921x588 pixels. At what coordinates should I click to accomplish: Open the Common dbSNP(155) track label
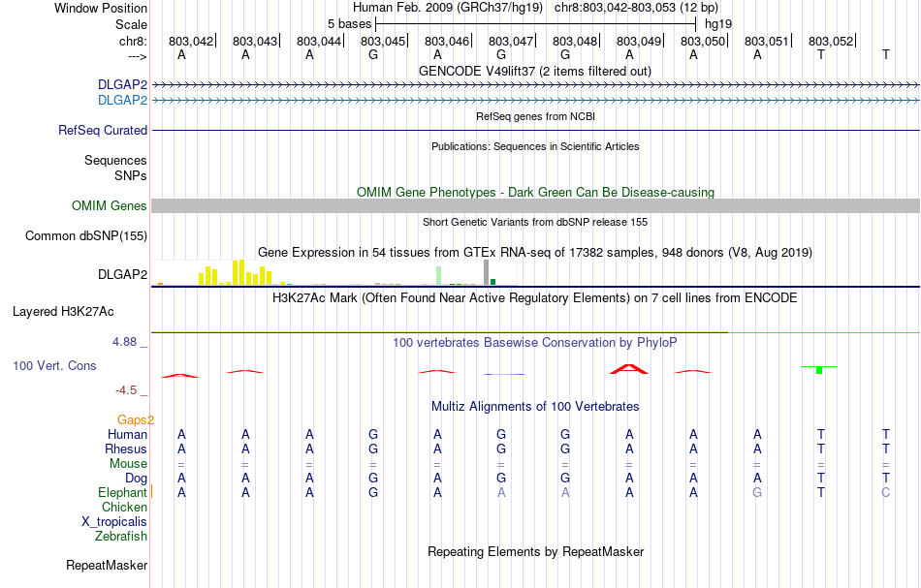(x=85, y=236)
